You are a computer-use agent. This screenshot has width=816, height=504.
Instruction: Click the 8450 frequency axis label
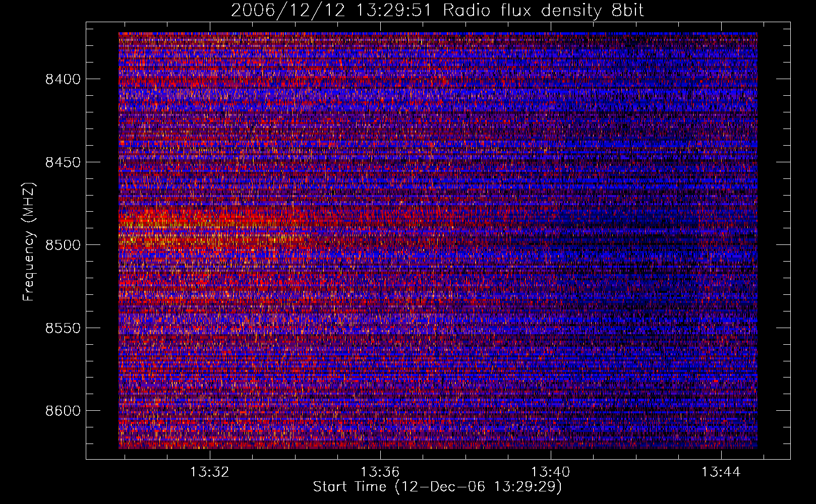pos(63,162)
